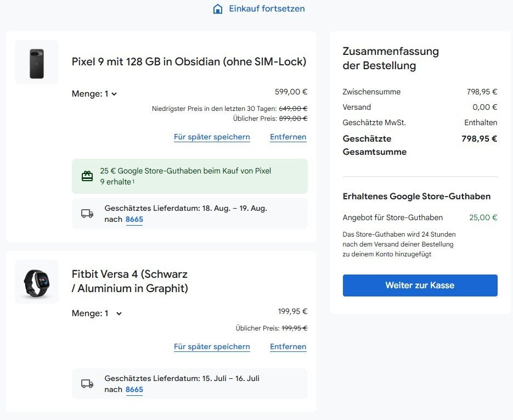Save Pixel 9 for later

212,137
